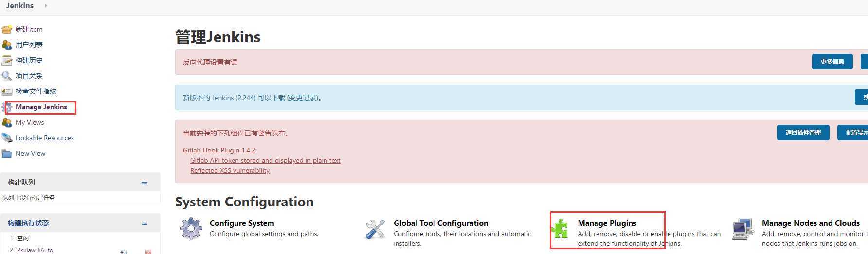Open 项目关系 in the sidebar
The height and width of the screenshot is (254, 868).
(x=29, y=76)
